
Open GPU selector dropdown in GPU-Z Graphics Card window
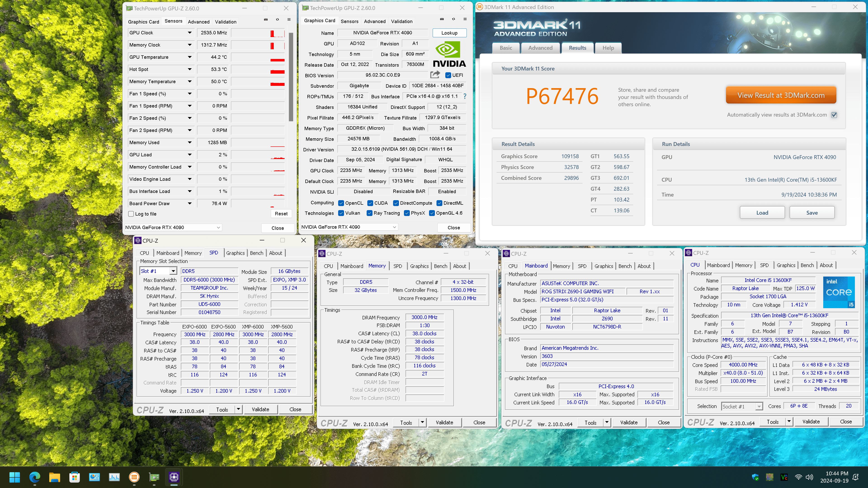pos(349,227)
